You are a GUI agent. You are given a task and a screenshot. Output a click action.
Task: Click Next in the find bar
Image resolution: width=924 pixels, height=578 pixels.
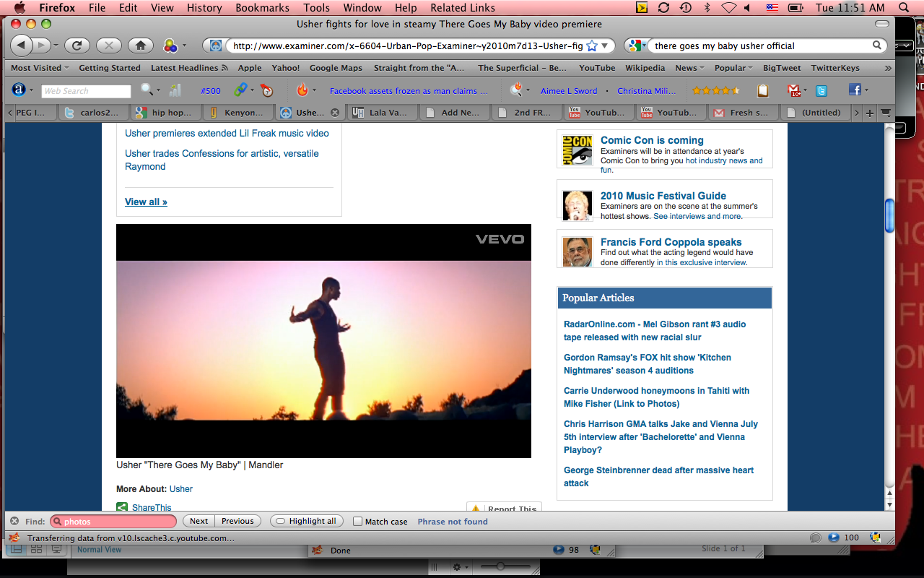[199, 522]
